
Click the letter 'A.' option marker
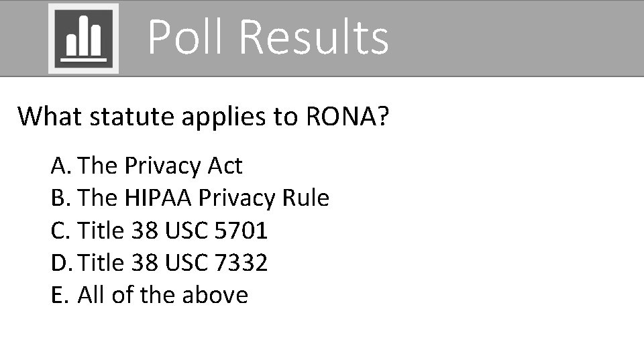pyautogui.click(x=61, y=165)
